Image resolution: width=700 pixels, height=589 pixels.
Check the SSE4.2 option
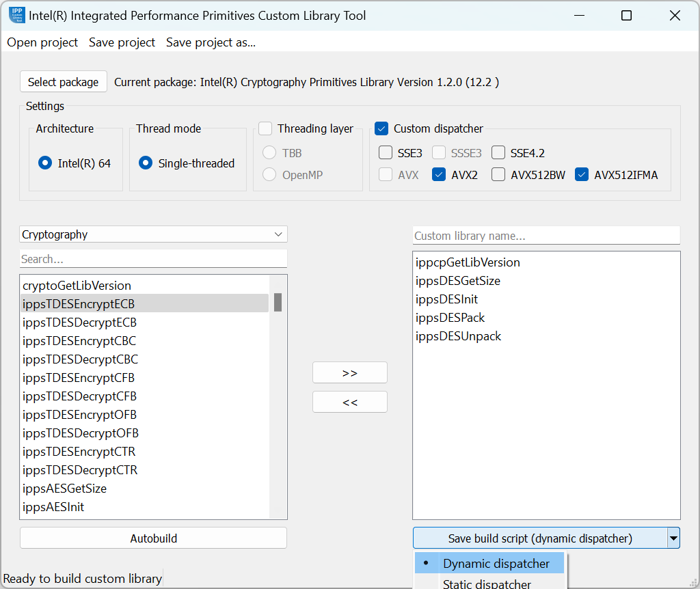coord(498,153)
